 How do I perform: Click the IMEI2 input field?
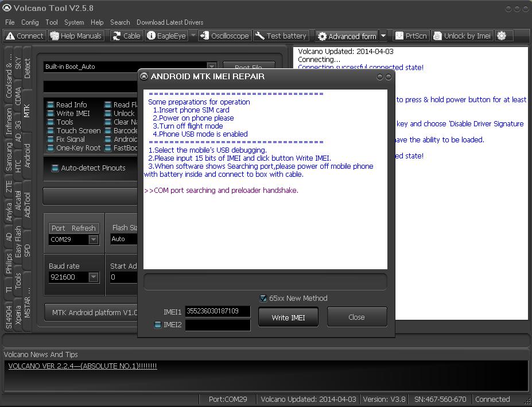click(218, 325)
